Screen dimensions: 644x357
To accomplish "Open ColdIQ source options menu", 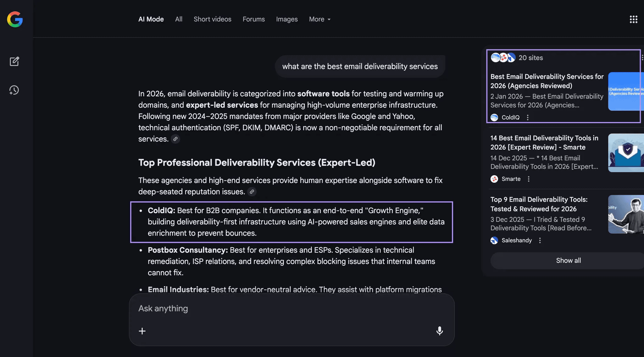I will pyautogui.click(x=528, y=117).
